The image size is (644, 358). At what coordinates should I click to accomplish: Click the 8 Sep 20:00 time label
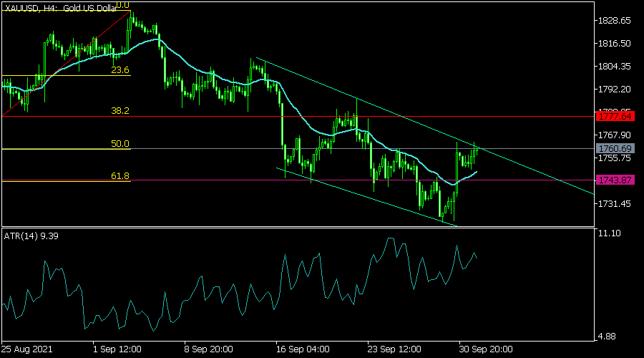209,349
